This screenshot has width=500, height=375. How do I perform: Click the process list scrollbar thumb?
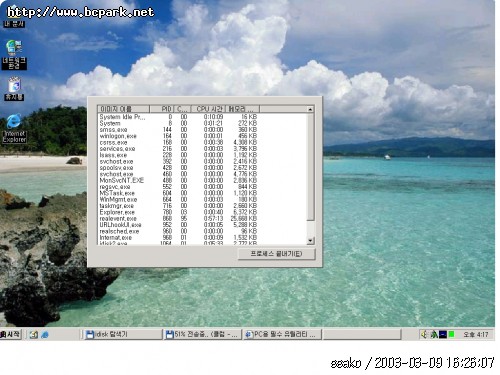tap(310, 167)
